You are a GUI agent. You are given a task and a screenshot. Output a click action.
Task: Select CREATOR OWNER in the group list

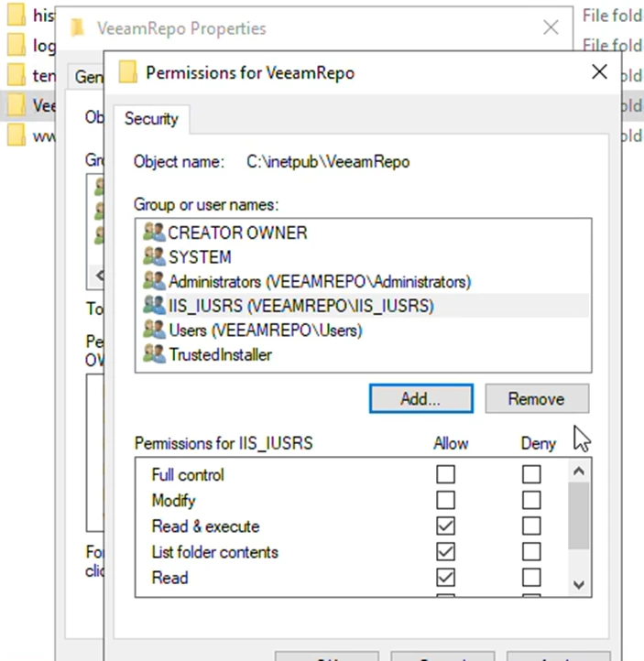(363, 233)
